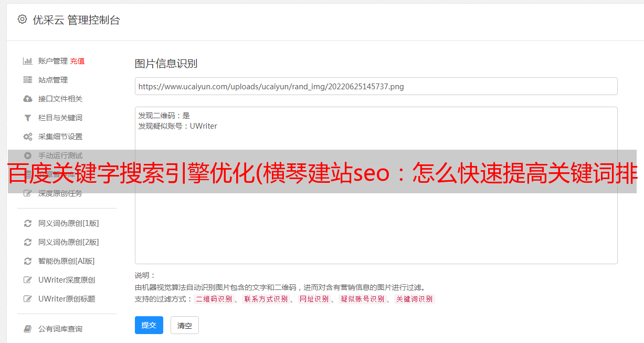Click the server icon beside 站点管理
The height and width of the screenshot is (343, 644).
pos(28,80)
